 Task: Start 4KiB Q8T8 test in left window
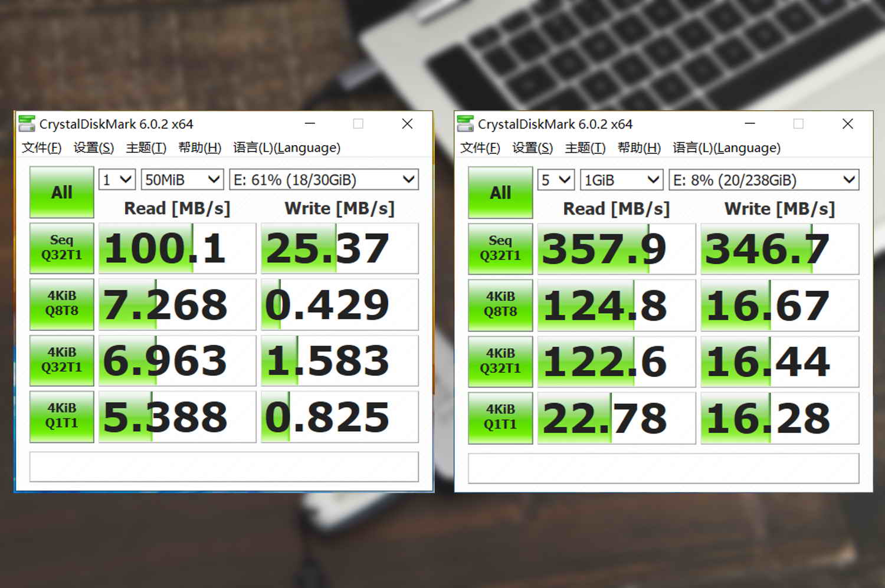62,304
